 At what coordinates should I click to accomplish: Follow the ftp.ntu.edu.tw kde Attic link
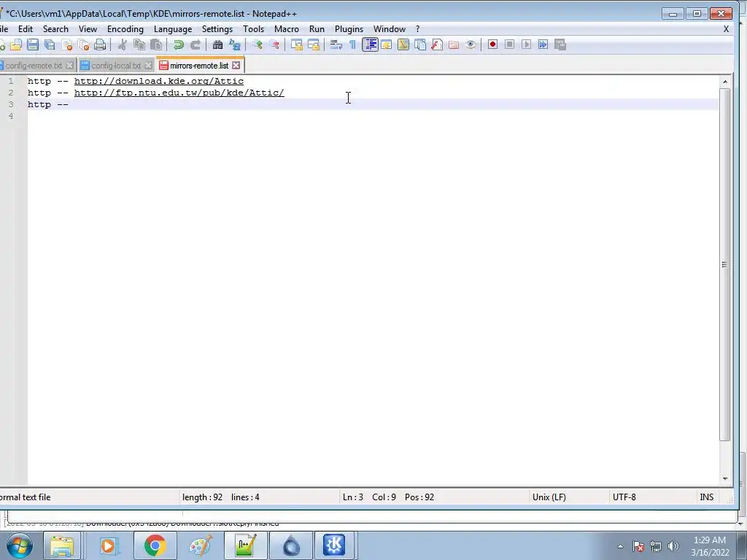pyautogui.click(x=179, y=93)
